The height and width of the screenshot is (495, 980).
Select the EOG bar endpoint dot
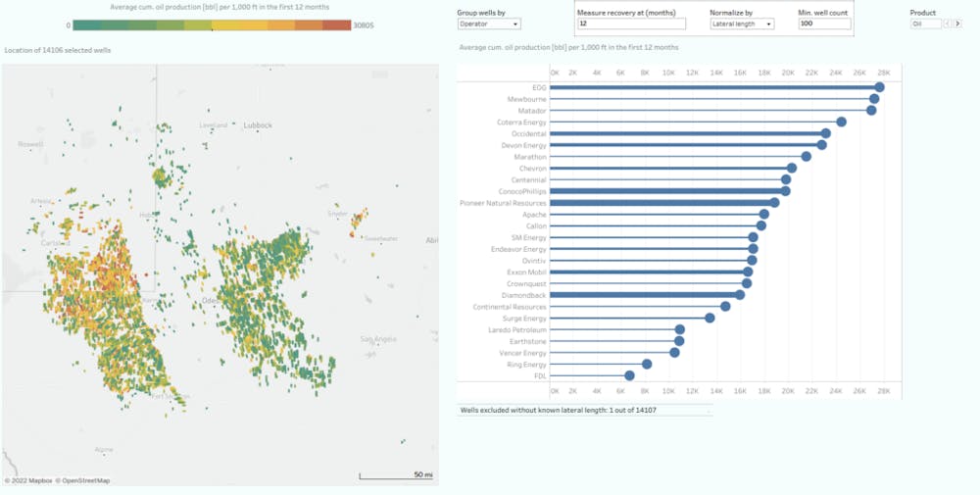point(879,87)
